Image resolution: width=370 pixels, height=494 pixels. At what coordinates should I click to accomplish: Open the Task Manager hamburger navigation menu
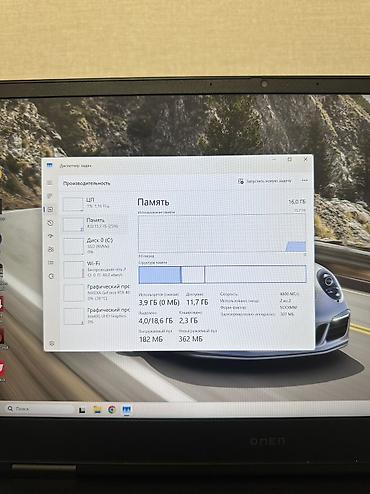50,183
